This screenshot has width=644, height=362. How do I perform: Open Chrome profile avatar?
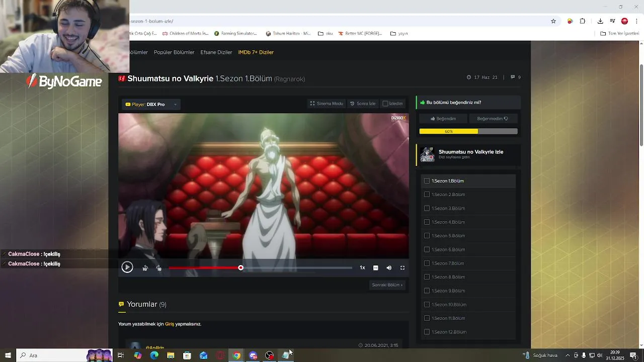click(624, 21)
